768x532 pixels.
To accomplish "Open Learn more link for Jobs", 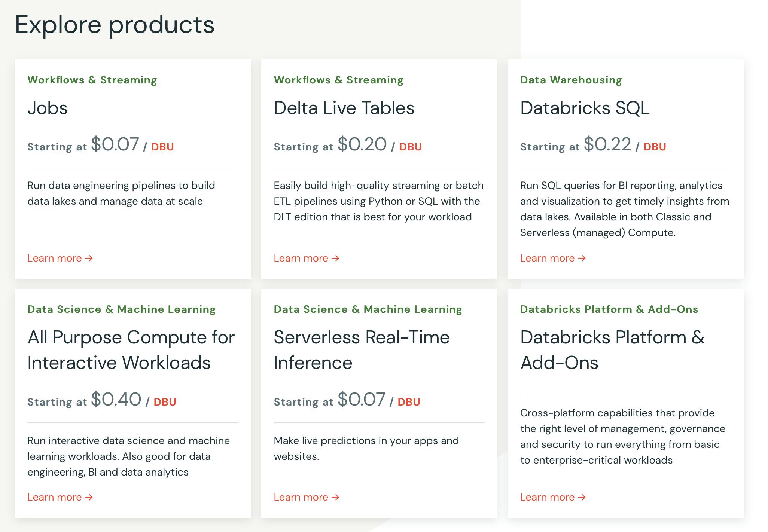I will point(55,258).
